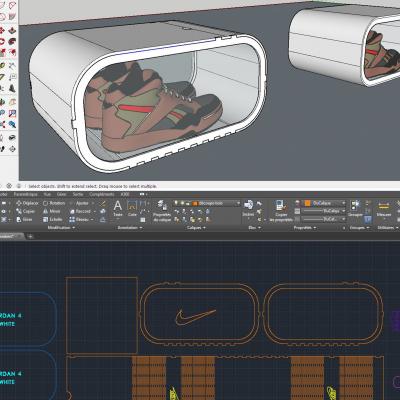400x400 pixels.
Task: Select the Mesurer measure tool
Action: [384, 209]
